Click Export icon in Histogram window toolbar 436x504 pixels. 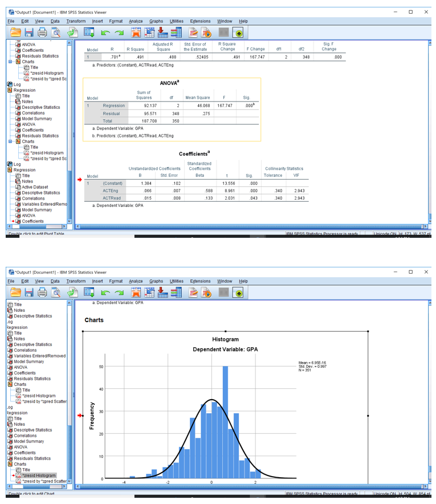point(72,292)
